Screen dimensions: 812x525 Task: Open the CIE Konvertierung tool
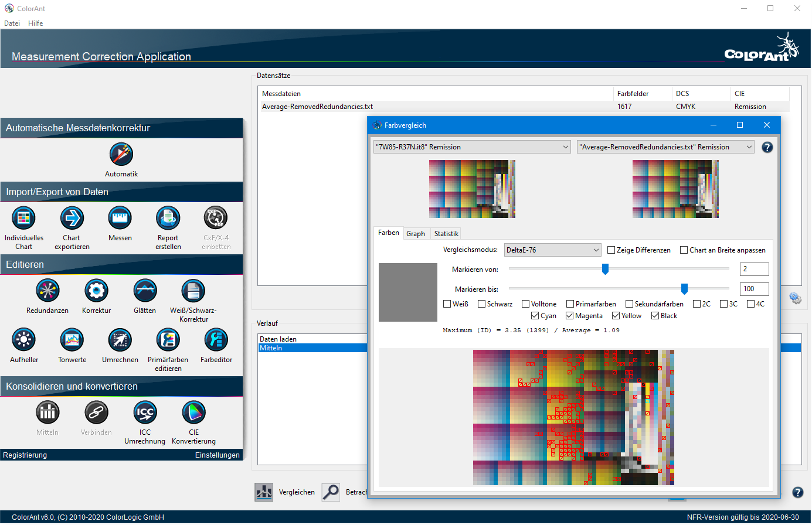pos(193,413)
